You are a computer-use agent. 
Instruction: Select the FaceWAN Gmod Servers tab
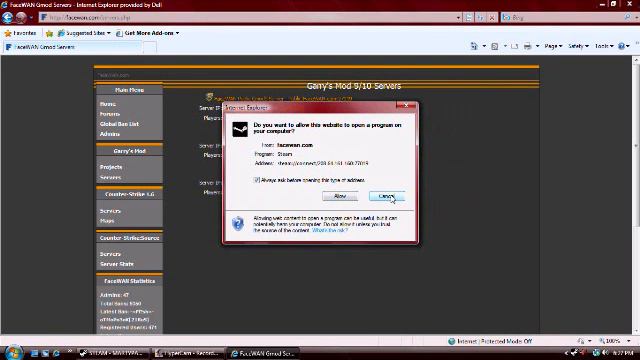[x=73, y=47]
